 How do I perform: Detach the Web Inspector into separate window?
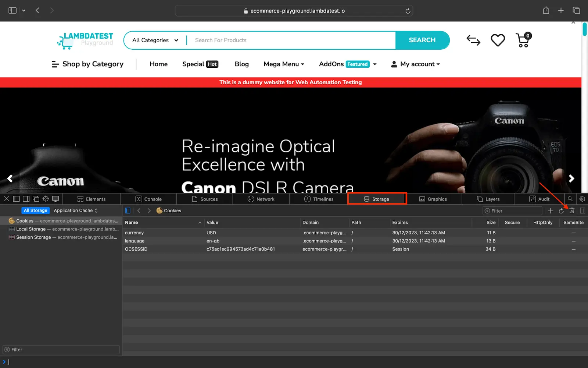click(36, 199)
